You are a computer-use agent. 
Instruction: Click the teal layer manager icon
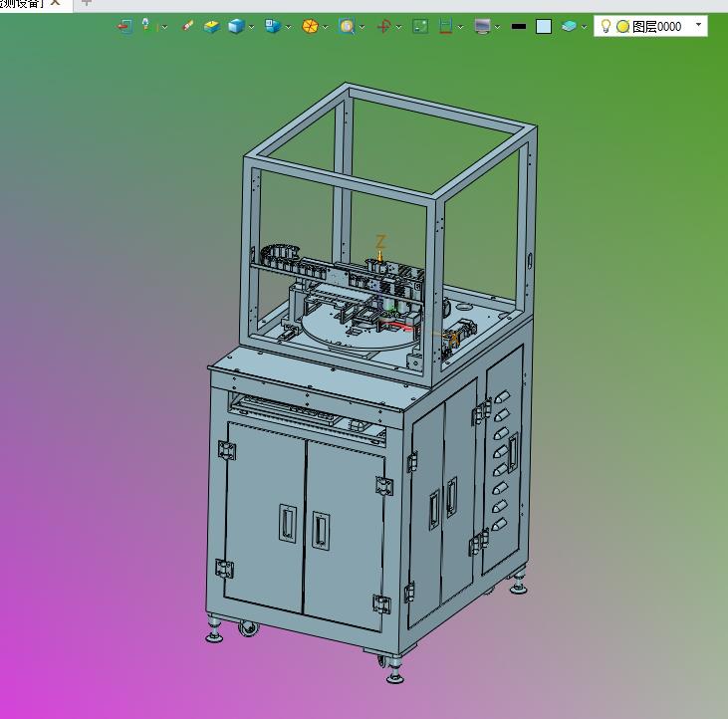pos(569,27)
